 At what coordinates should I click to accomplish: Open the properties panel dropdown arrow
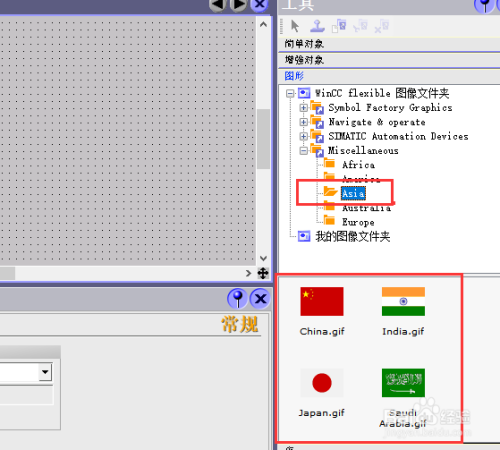(45, 372)
